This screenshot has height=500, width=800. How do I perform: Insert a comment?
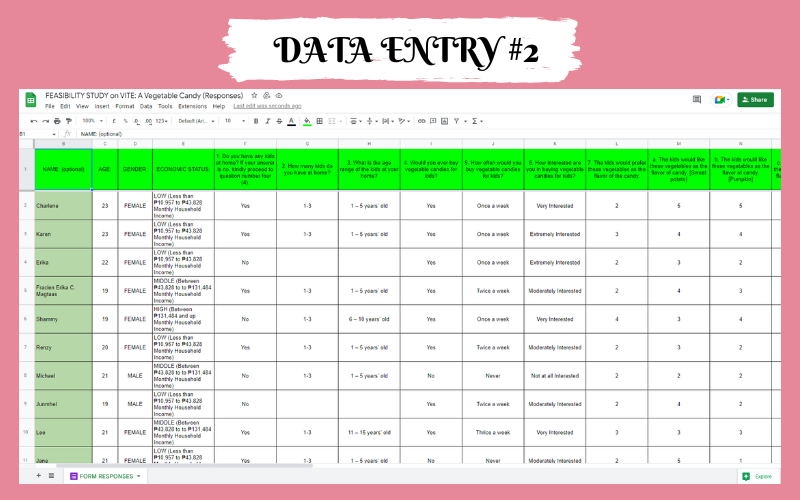[x=433, y=121]
